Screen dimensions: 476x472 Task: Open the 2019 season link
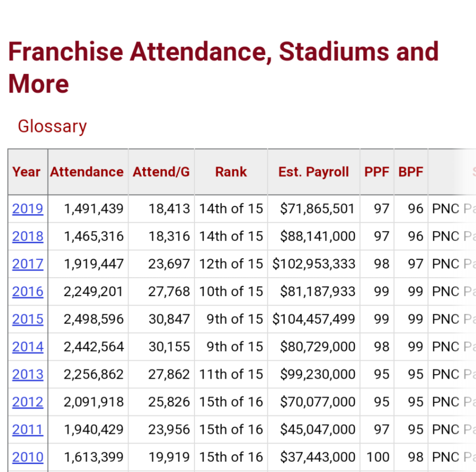[28, 209]
